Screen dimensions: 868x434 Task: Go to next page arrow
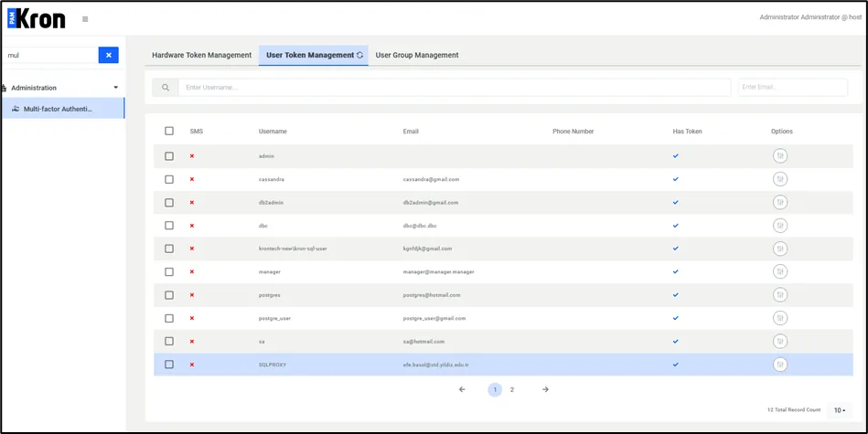(x=545, y=390)
